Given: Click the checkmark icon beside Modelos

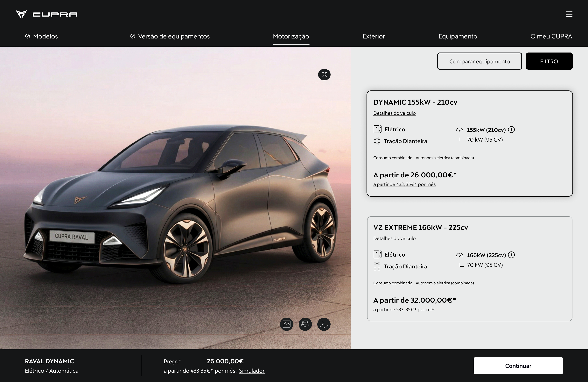Looking at the screenshot, I should (28, 36).
